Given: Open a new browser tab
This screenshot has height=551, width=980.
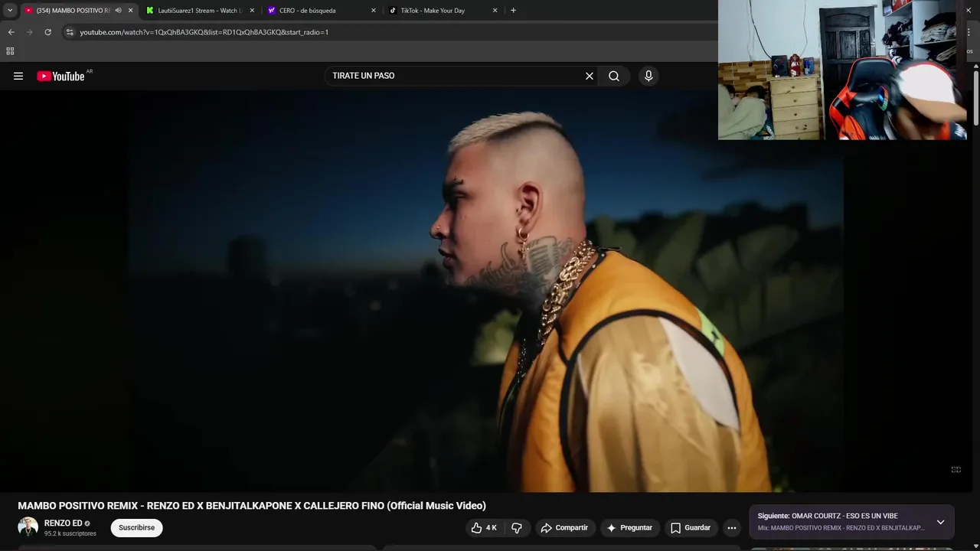Looking at the screenshot, I should 513,11.
